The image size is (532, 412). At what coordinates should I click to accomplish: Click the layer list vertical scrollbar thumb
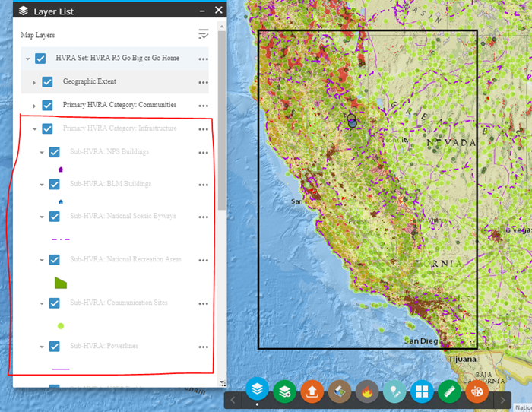[x=222, y=121]
